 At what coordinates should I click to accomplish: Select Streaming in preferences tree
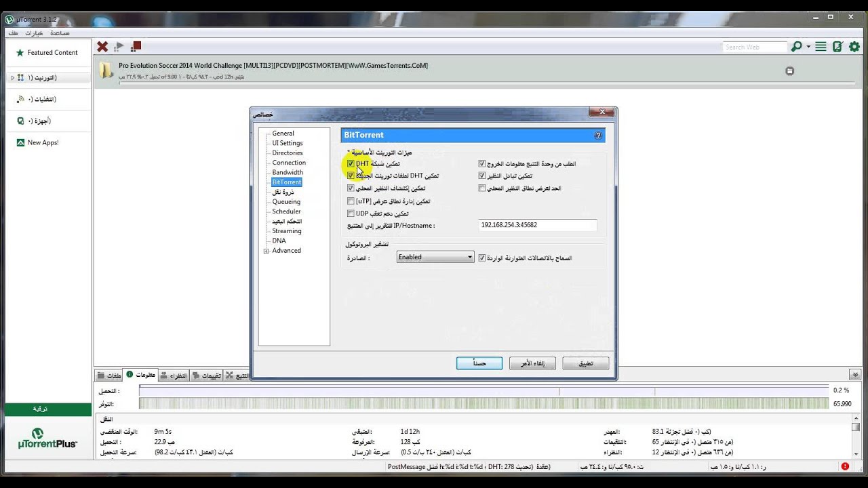pos(287,231)
